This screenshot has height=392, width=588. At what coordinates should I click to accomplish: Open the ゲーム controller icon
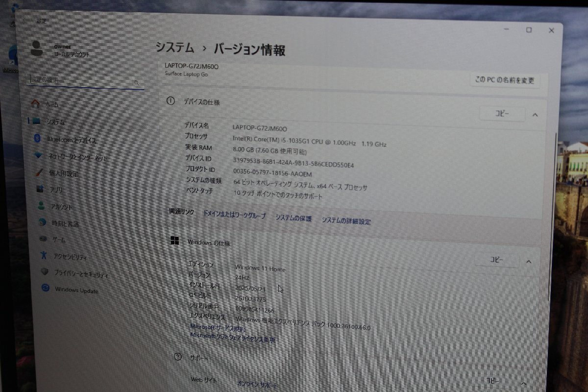click(x=44, y=239)
